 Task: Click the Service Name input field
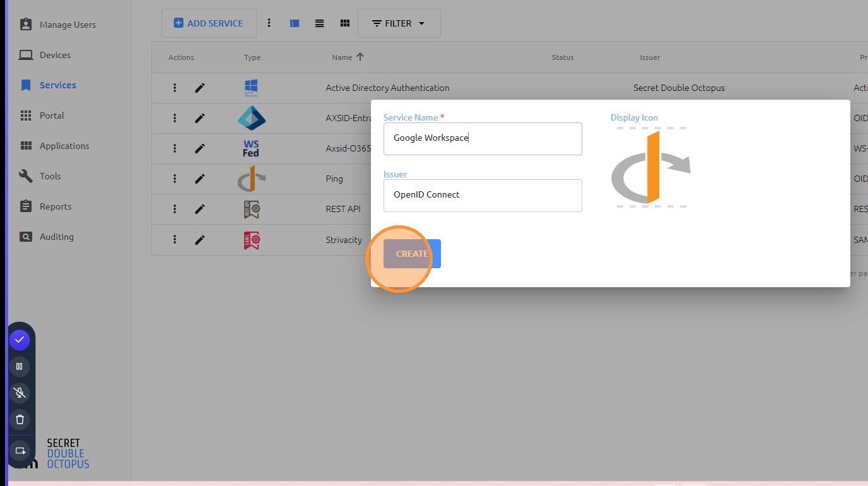[x=483, y=138]
